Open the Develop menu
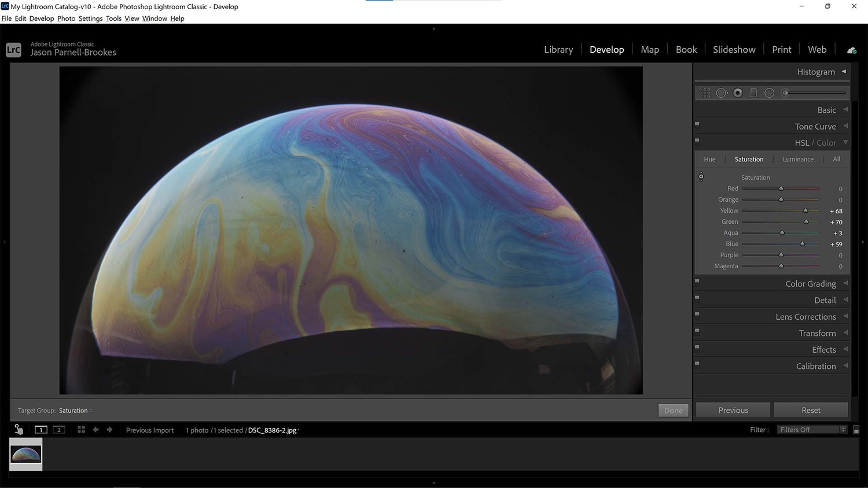 click(x=42, y=19)
